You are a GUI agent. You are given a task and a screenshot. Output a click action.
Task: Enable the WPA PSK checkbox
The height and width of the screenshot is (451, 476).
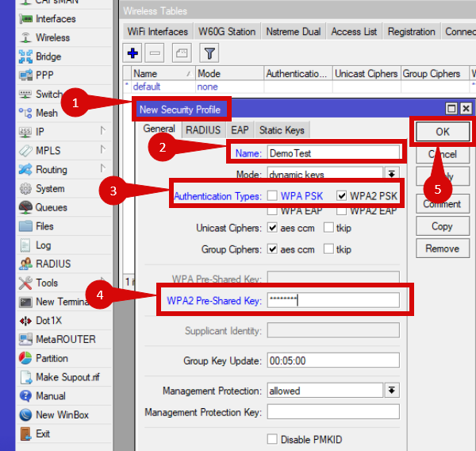272,195
